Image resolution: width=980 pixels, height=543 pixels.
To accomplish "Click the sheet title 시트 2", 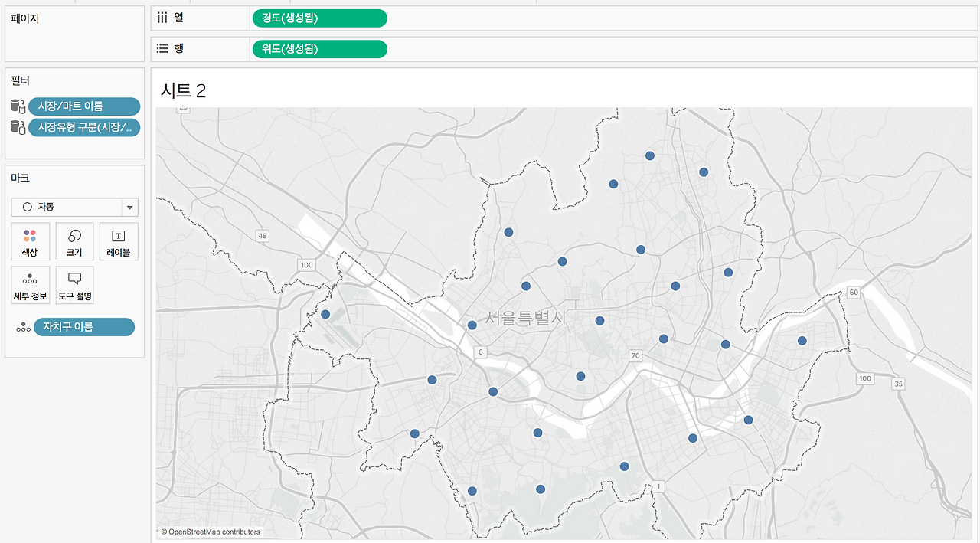I will pos(183,90).
